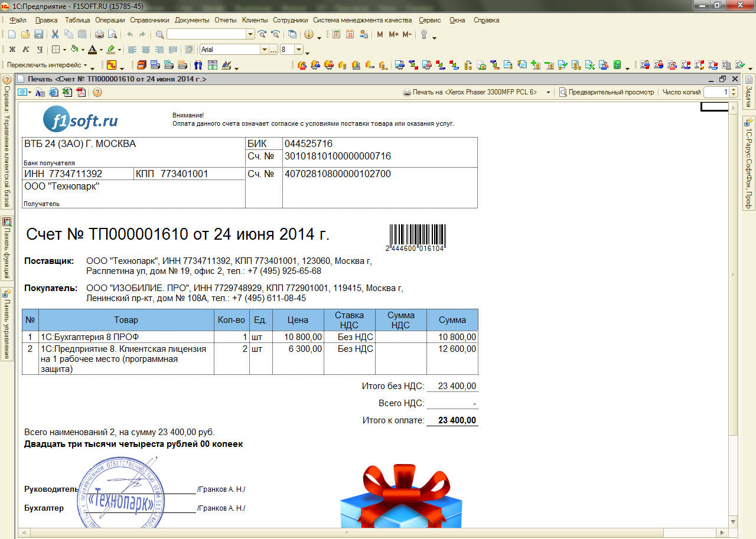Open a file using the folder icon
This screenshot has height=539, width=756.
pos(25,34)
